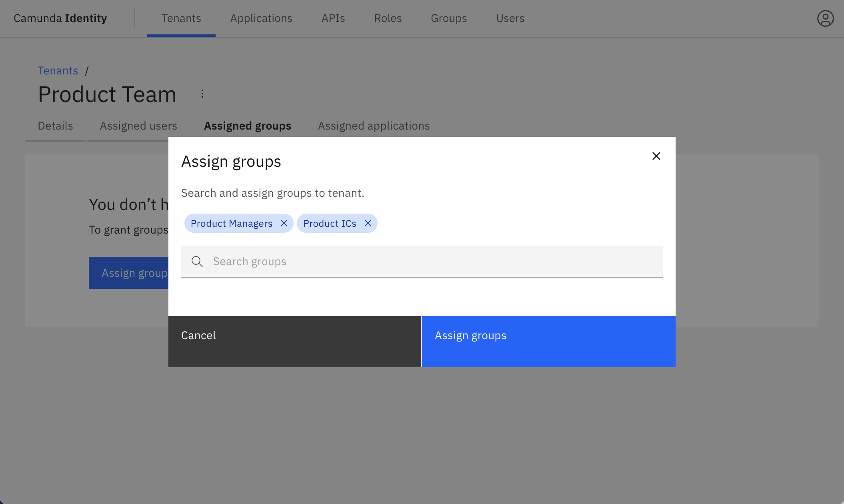Select the Assigned applications tab
The height and width of the screenshot is (504, 844).
tap(374, 126)
